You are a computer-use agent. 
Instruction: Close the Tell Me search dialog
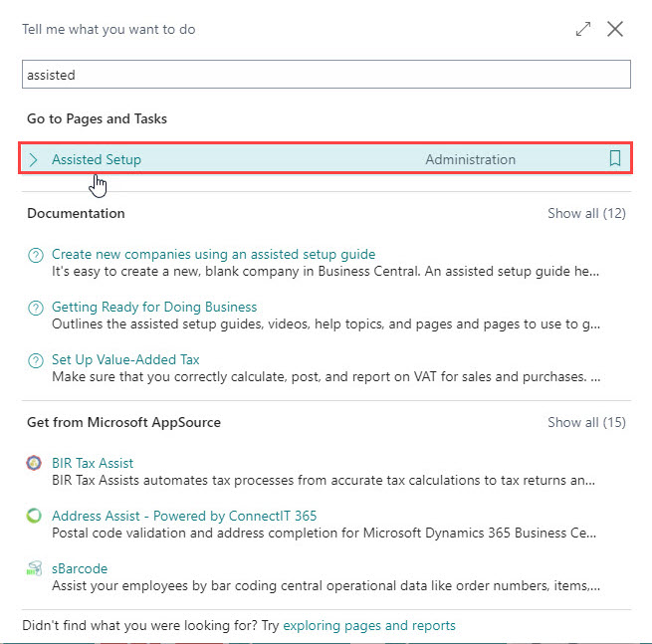(615, 30)
